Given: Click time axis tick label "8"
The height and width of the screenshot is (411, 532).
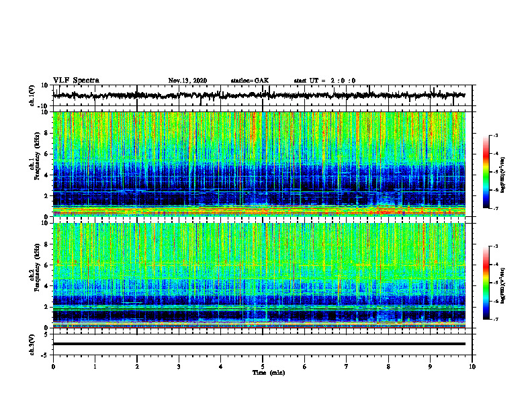Looking at the screenshot, I should coord(388,367).
